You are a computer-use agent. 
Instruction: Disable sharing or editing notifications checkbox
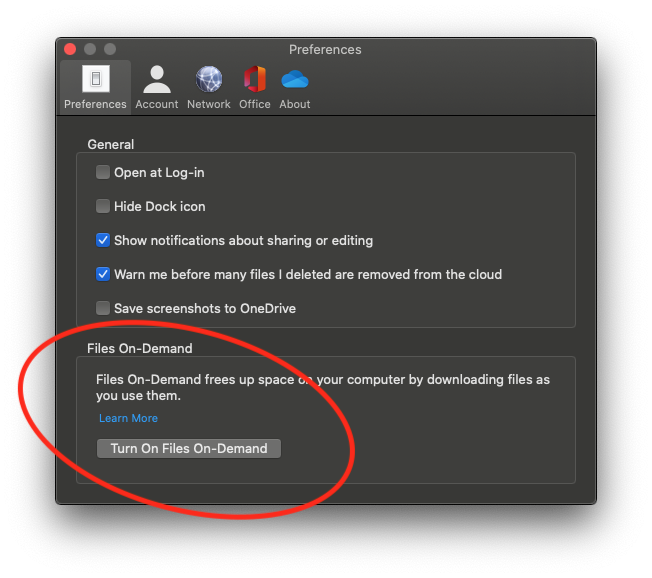tap(103, 240)
